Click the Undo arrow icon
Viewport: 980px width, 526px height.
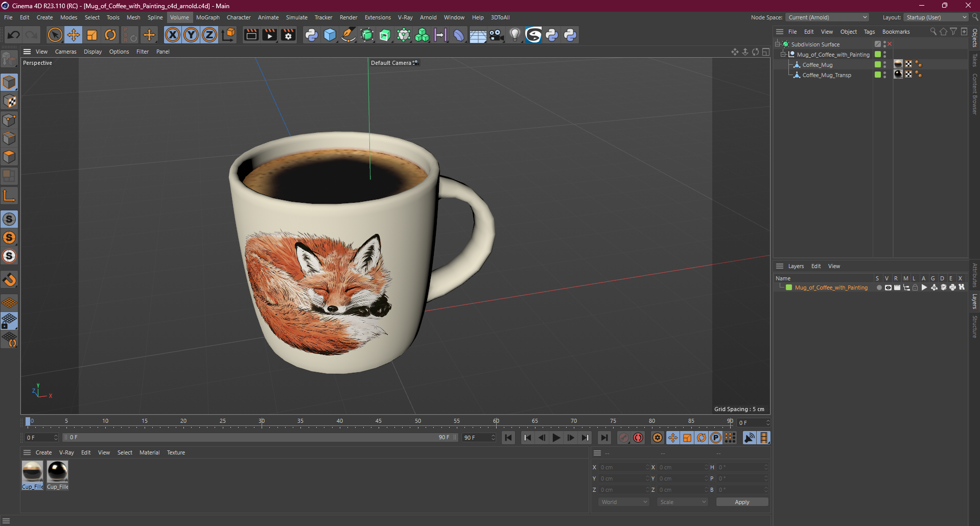coord(14,35)
